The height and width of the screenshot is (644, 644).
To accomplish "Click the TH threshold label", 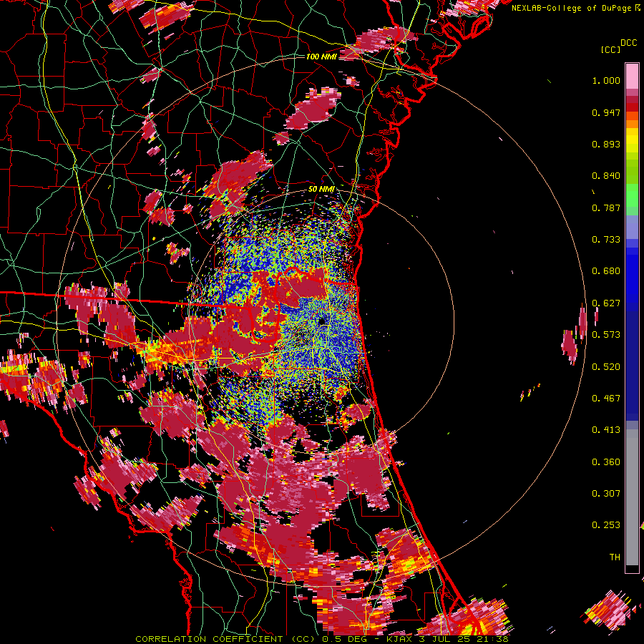I will (615, 557).
